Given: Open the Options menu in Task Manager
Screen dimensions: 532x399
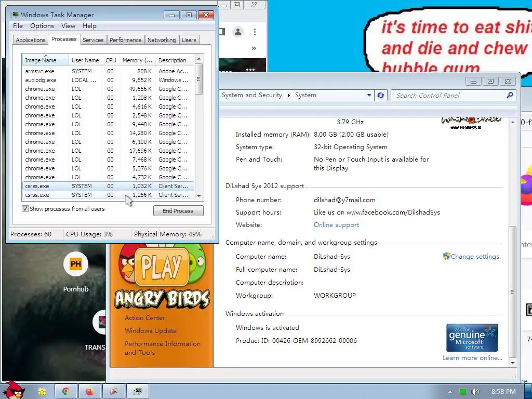Looking at the screenshot, I should [42, 26].
